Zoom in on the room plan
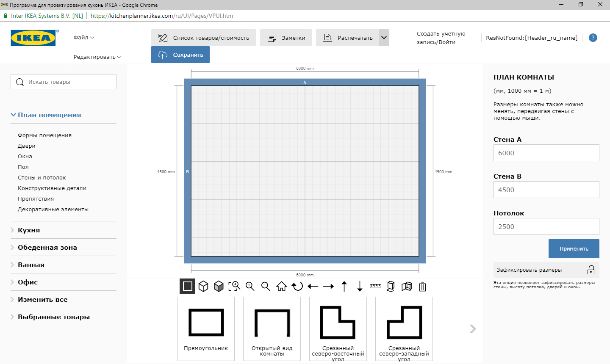610x364 pixels. pyautogui.click(x=250, y=287)
